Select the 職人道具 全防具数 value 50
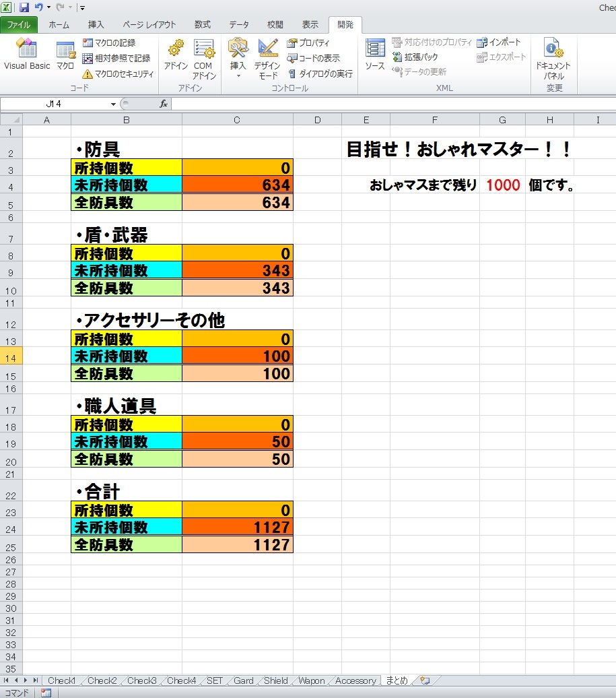 238,459
